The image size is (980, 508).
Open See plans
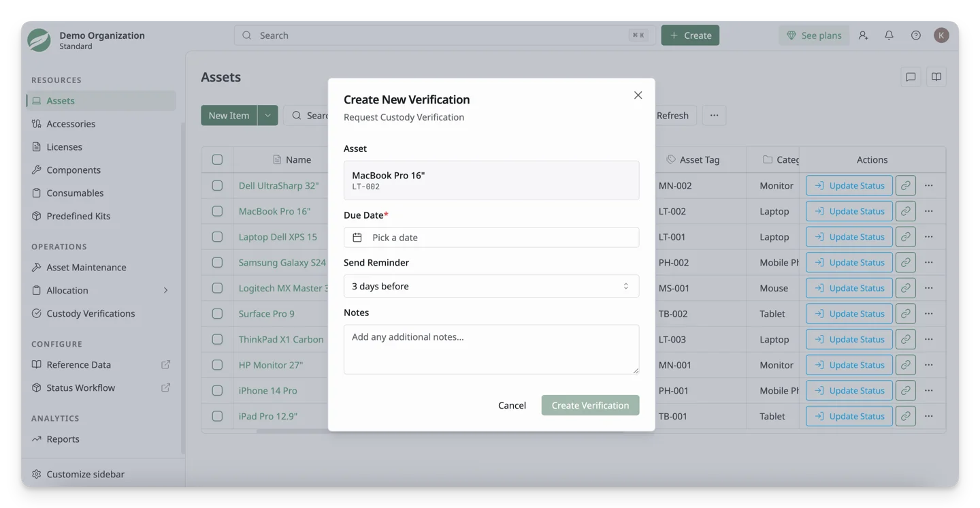814,35
